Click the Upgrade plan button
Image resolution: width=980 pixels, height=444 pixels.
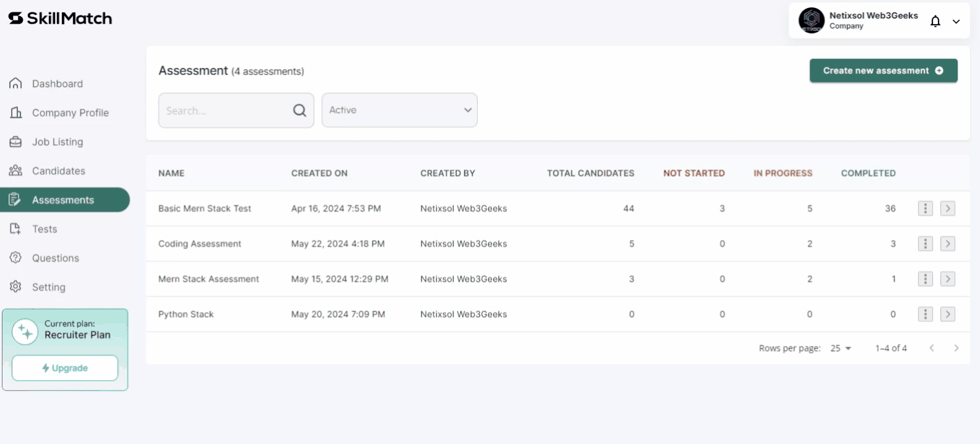tap(65, 368)
